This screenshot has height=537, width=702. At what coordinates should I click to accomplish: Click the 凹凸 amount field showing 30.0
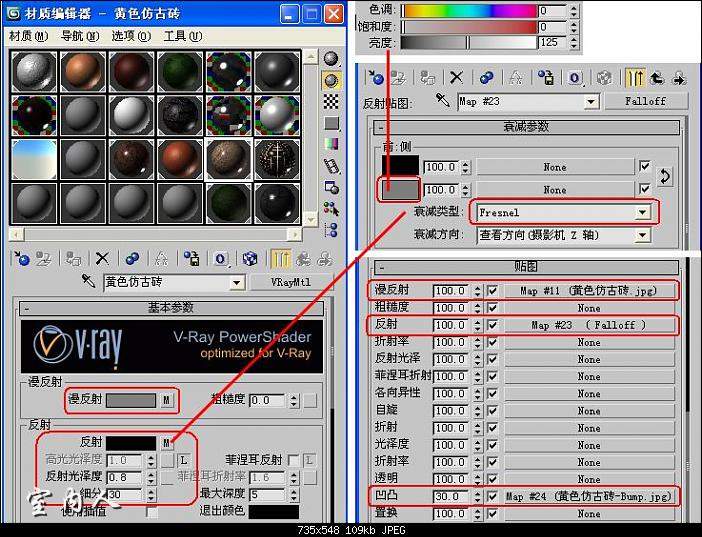click(449, 496)
